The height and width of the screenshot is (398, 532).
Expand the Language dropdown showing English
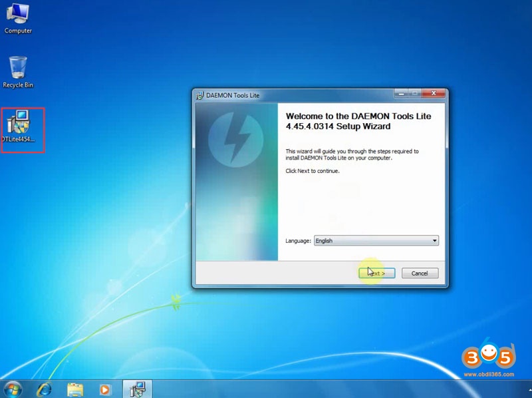point(376,241)
